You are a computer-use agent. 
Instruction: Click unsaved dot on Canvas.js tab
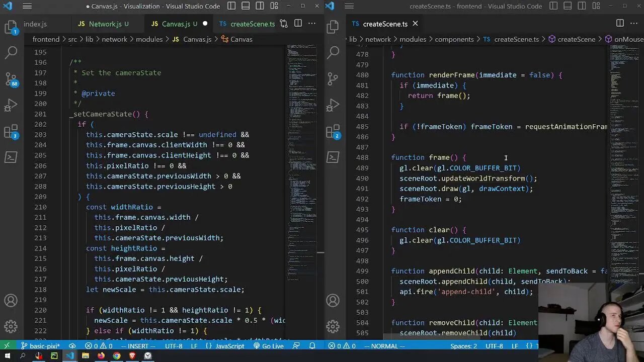coord(205,24)
